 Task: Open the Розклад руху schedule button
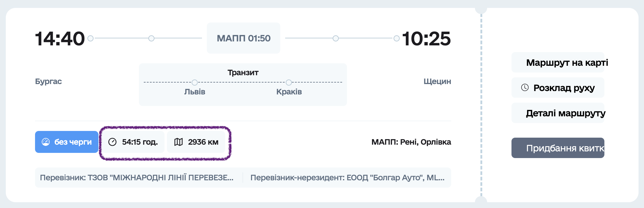coord(558,88)
